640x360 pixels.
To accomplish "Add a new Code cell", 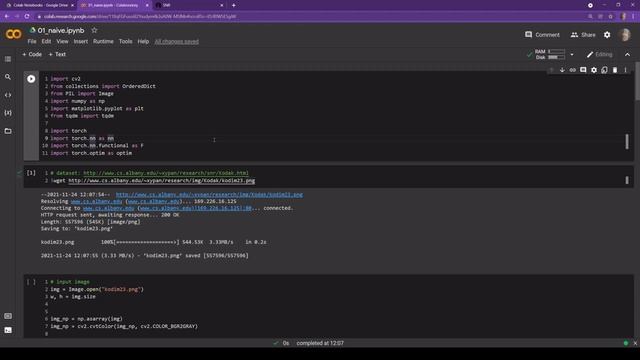I will 32,54.
